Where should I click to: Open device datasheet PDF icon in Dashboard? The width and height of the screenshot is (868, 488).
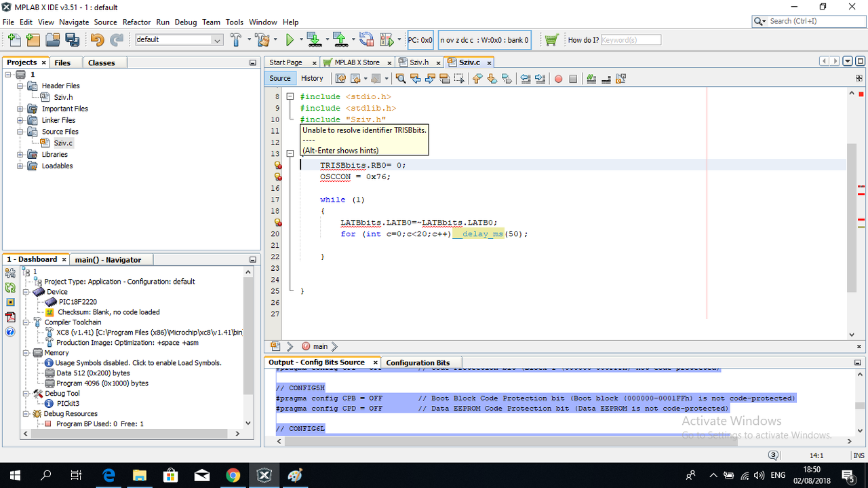click(x=10, y=317)
